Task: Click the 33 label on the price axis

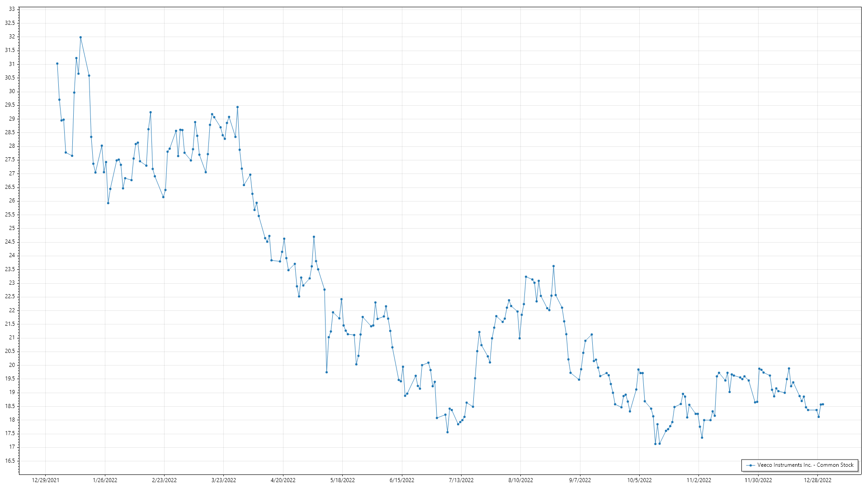Action: point(12,9)
